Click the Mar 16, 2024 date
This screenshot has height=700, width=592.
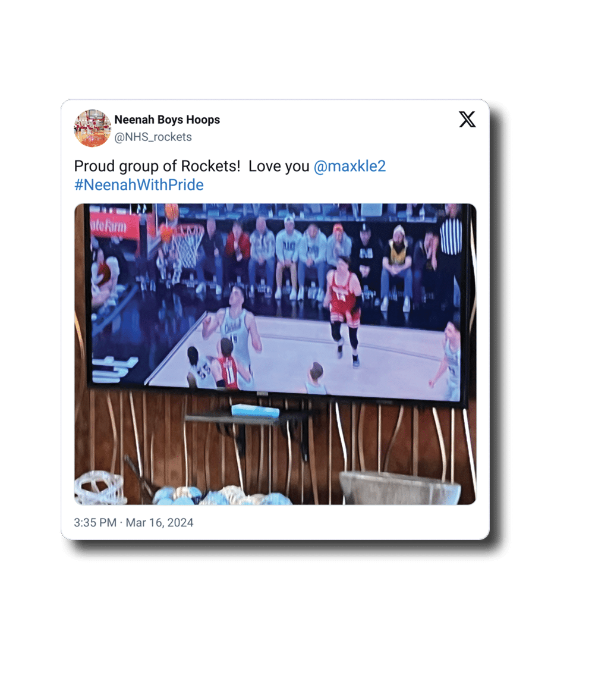160,522
